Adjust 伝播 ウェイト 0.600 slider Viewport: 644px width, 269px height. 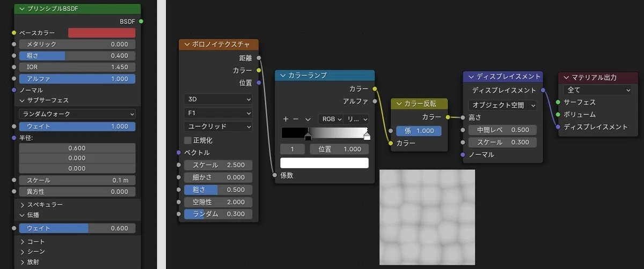(x=77, y=228)
